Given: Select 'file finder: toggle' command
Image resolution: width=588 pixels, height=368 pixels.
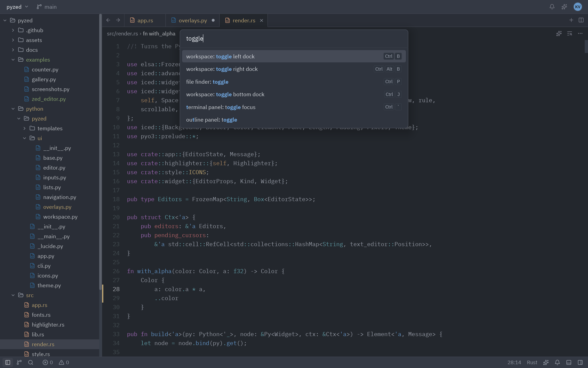Looking at the screenshot, I should pyautogui.click(x=294, y=82).
